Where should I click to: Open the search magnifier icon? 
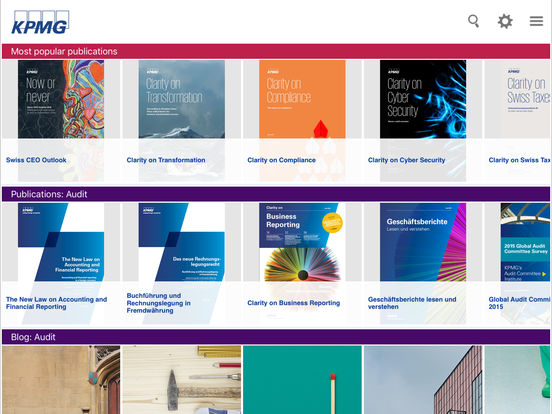473,21
